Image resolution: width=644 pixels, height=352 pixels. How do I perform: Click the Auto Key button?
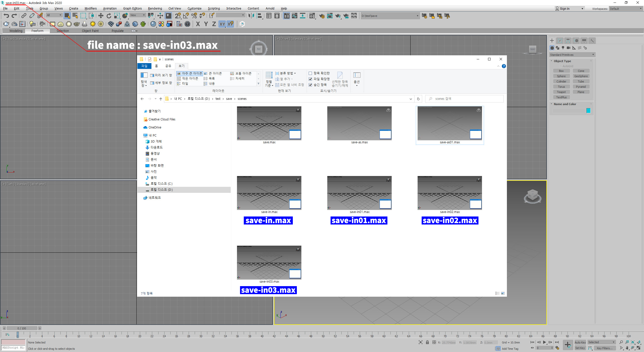pyautogui.click(x=580, y=342)
